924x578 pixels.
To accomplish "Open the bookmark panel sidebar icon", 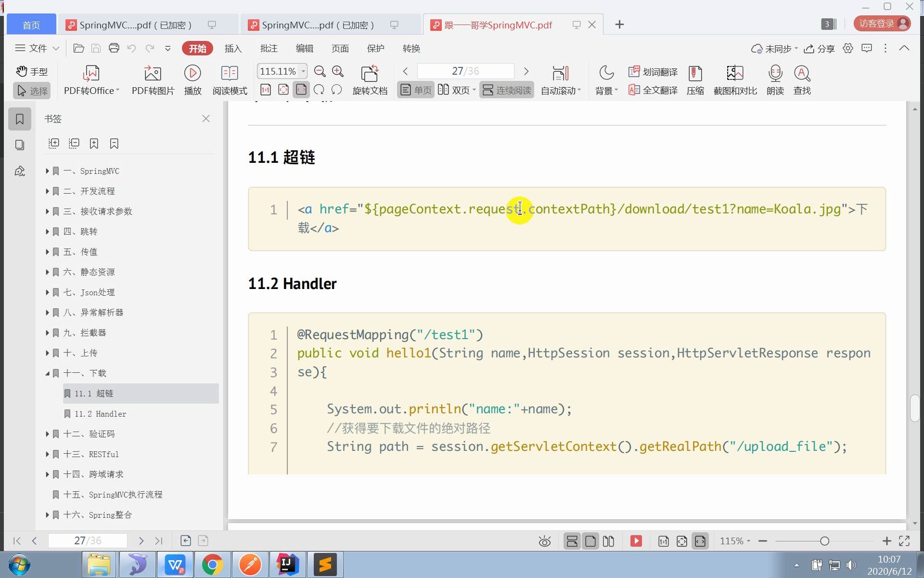I will pos(20,119).
